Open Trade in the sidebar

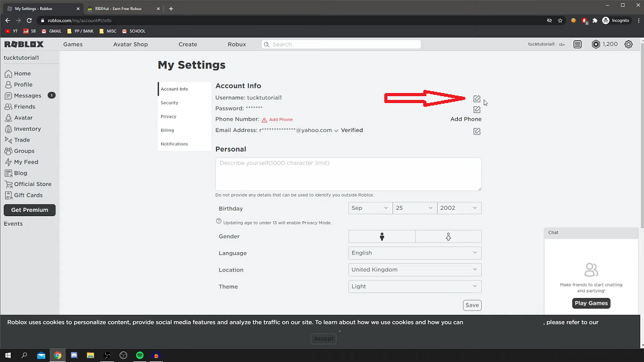click(17, 140)
